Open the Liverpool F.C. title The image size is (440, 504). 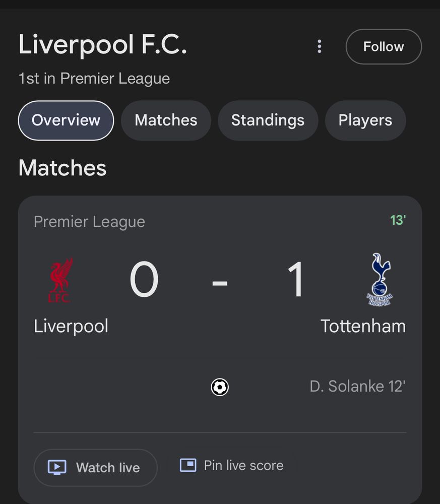pos(102,44)
